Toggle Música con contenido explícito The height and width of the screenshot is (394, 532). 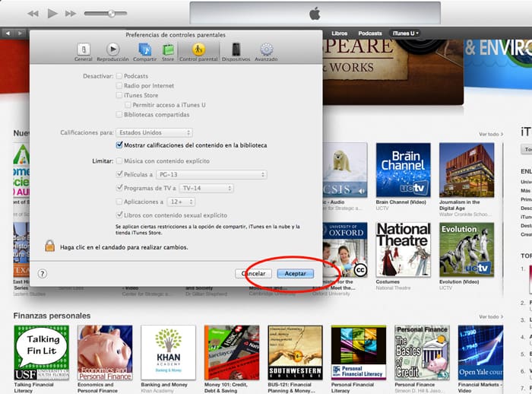(119, 160)
